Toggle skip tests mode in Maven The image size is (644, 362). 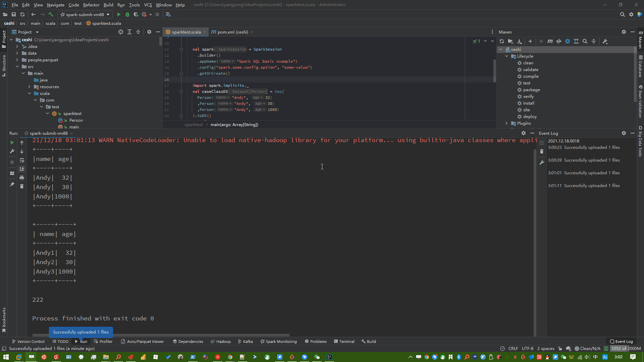tap(568, 41)
